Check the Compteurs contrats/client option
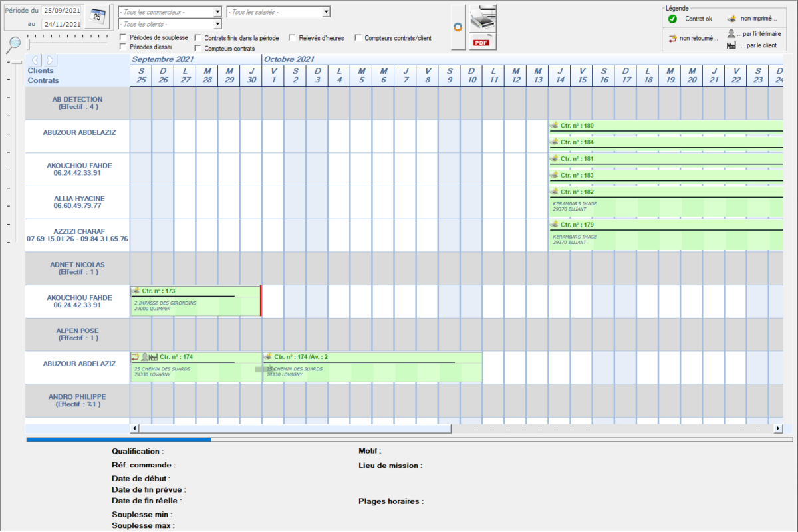 [358, 38]
